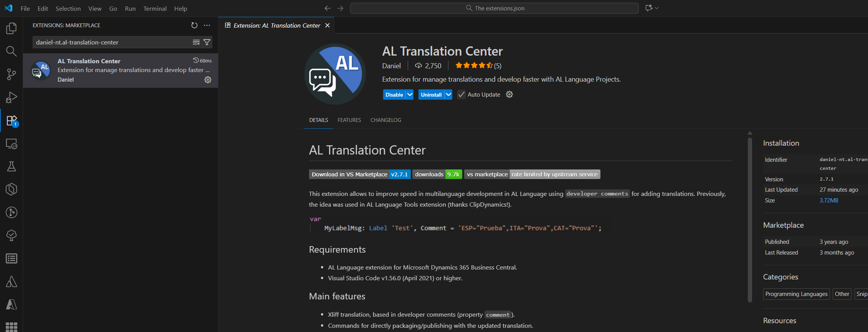Click the command center search box
This screenshot has height=332, width=868.
coord(494,8)
